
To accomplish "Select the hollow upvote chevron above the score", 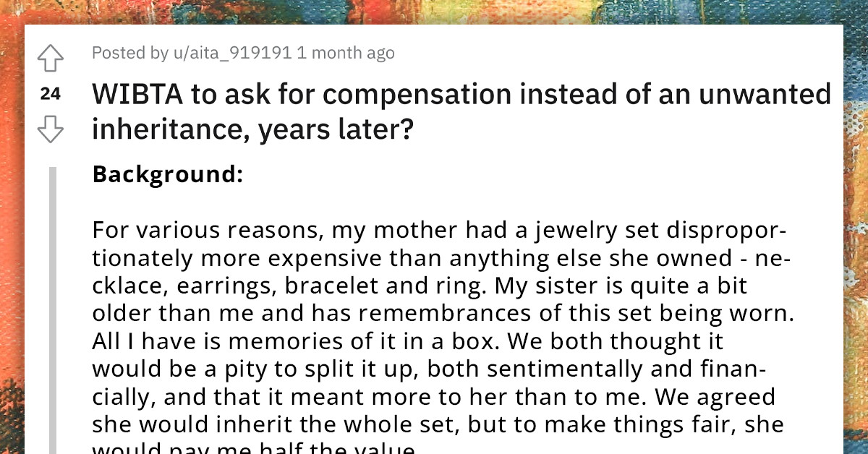I will click(x=49, y=59).
